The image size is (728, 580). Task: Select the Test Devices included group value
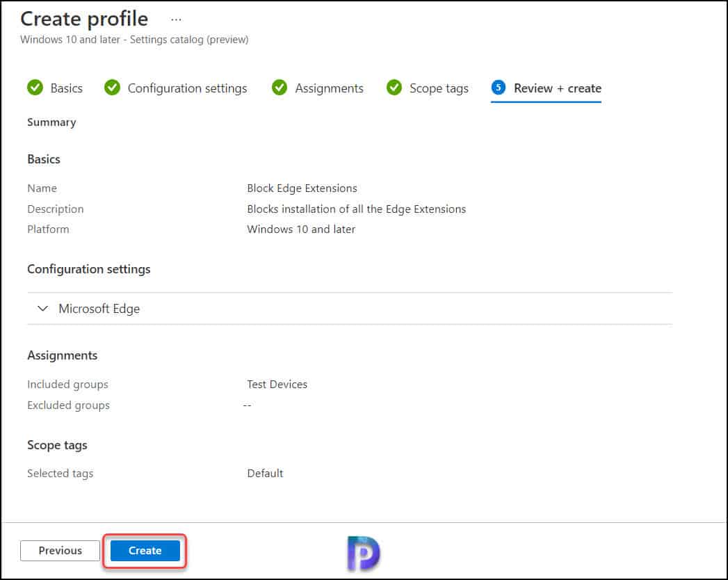(277, 384)
